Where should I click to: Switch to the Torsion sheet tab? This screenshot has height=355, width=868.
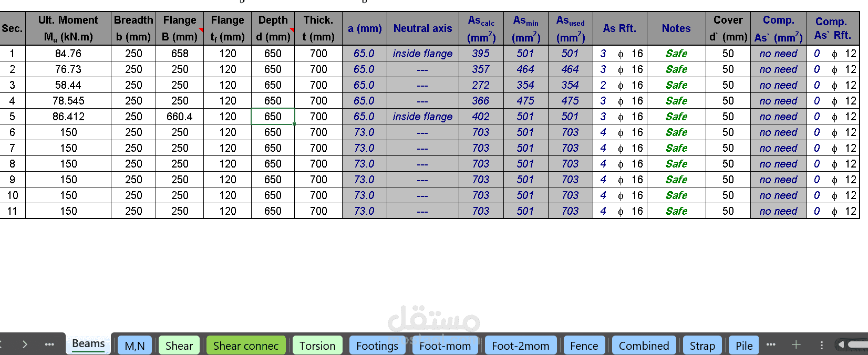pyautogui.click(x=317, y=346)
